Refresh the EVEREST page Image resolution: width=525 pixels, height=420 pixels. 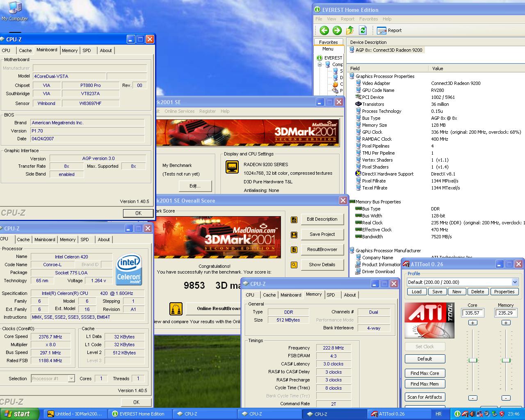(x=363, y=30)
